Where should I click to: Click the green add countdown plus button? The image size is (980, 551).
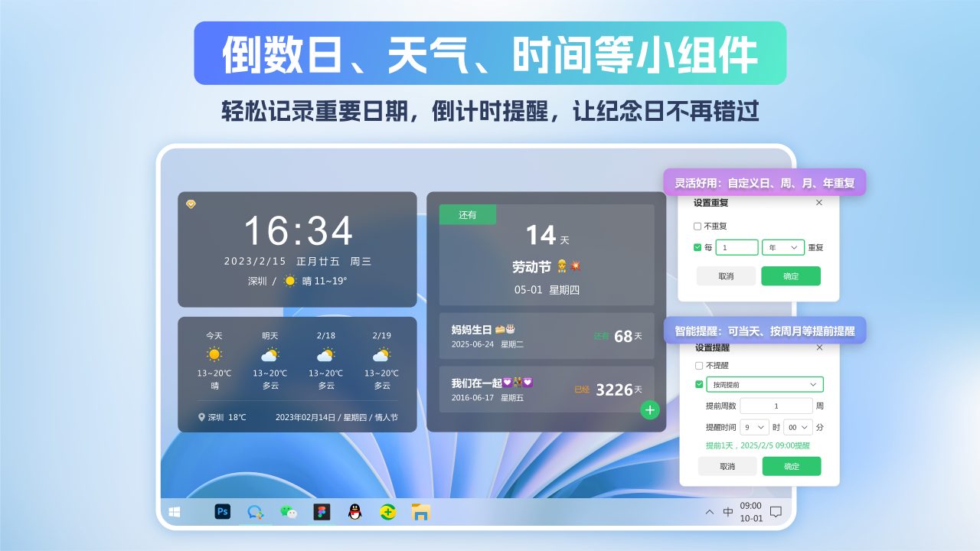(650, 410)
